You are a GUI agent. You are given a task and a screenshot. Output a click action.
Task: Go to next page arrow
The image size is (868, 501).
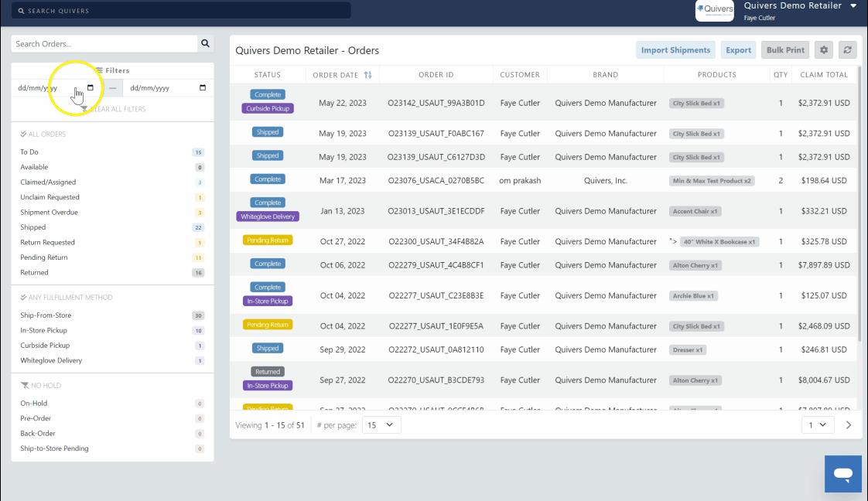coord(849,425)
